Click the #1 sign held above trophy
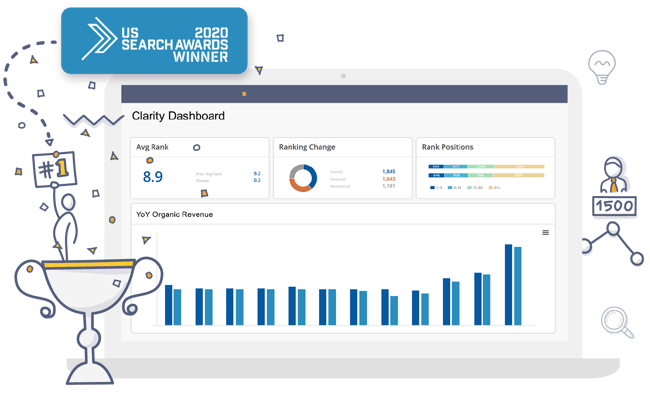This screenshot has width=650, height=393. point(54,169)
